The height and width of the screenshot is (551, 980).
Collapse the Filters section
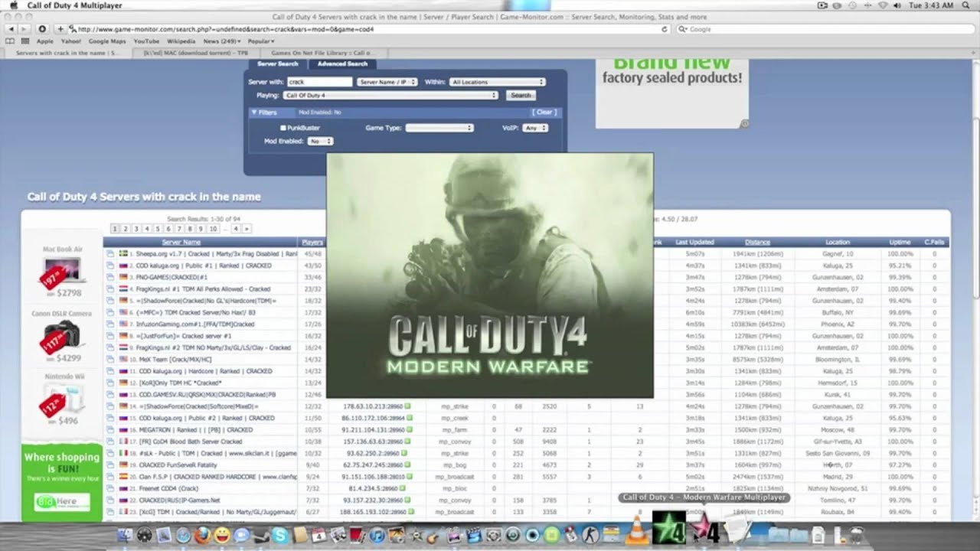(x=264, y=112)
